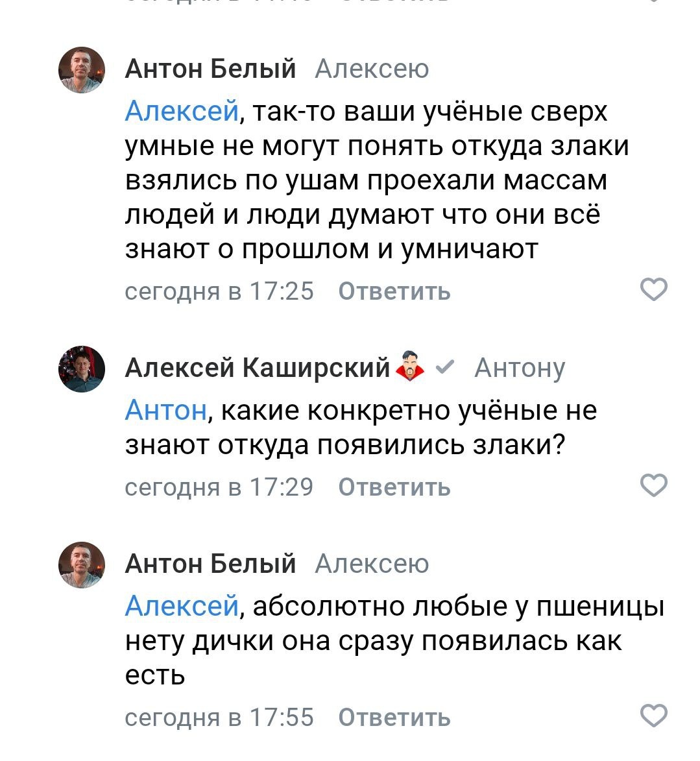The image size is (700, 761).
Task: Like Алексей Каширский's comment via heart icon
Action: point(654,485)
